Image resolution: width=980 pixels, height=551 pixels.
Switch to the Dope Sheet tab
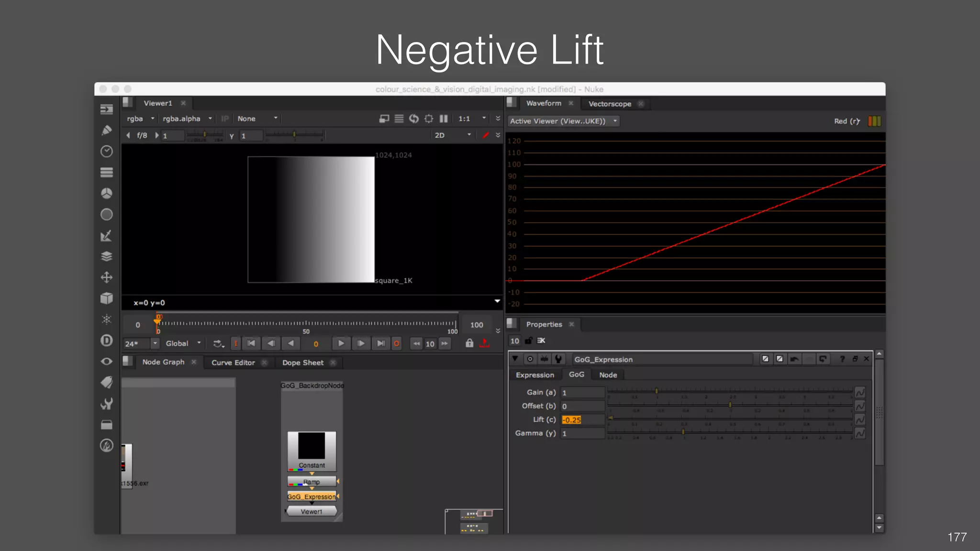tap(303, 363)
